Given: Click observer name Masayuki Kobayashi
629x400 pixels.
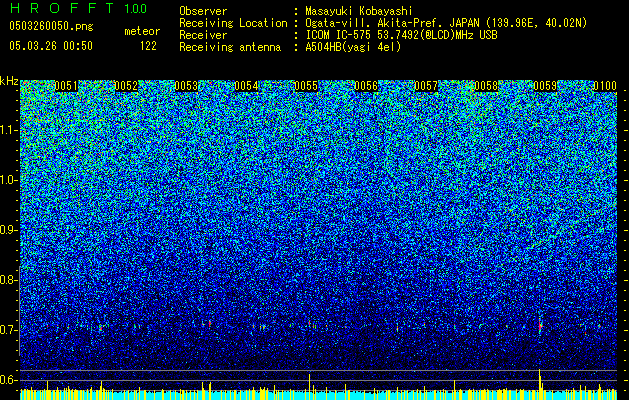Looking at the screenshot, I should point(359,11).
